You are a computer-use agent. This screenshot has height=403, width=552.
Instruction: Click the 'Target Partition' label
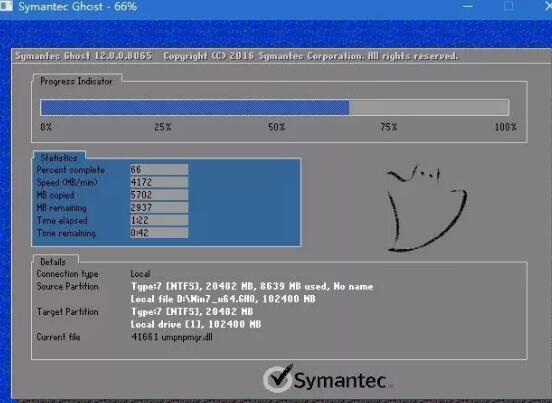point(68,312)
